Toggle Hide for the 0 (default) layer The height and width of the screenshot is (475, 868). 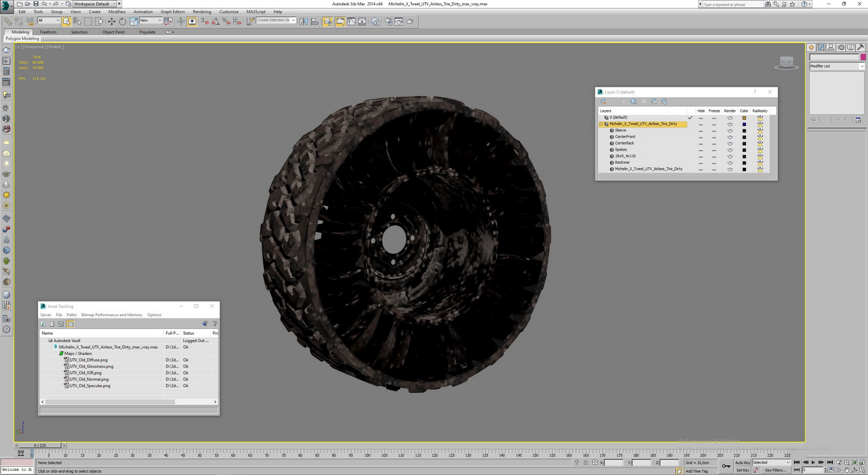click(x=701, y=118)
